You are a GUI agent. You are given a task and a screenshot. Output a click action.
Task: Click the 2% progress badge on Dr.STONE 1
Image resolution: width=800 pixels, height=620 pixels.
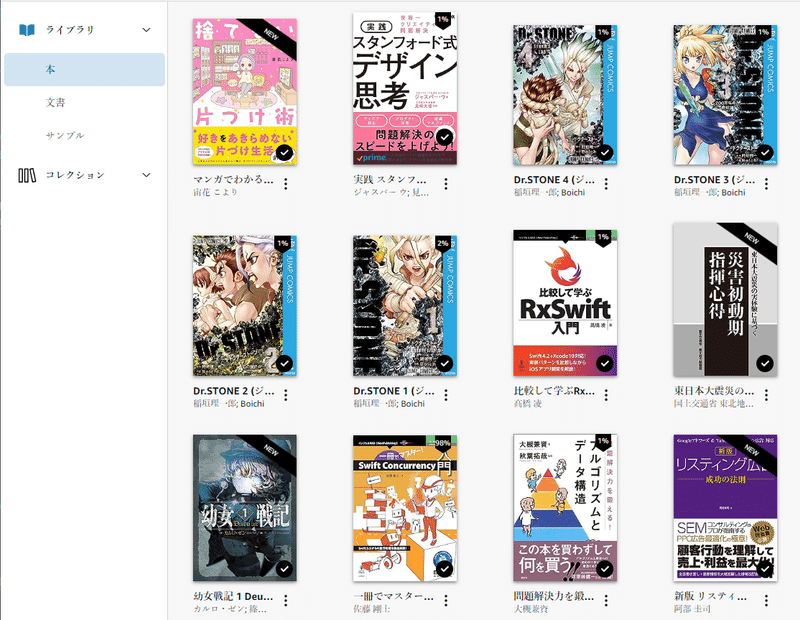point(443,243)
